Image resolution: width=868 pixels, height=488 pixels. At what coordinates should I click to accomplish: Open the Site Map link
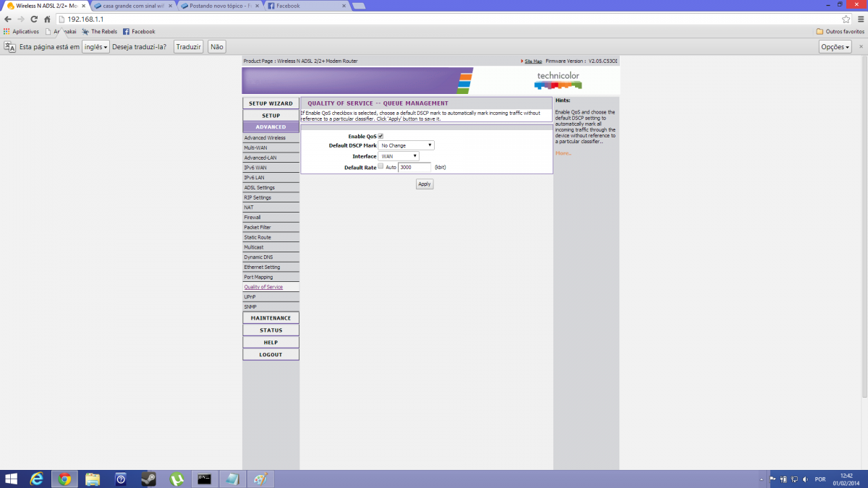tap(533, 61)
